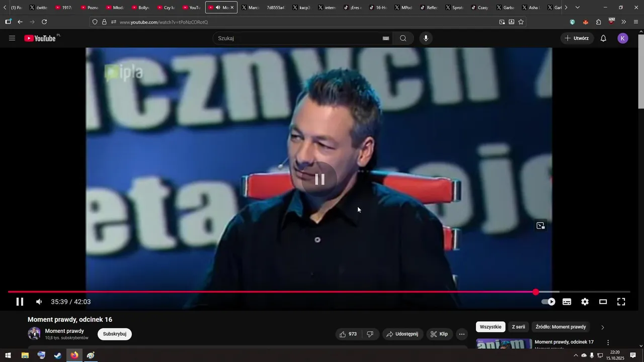Click the page vertical scrollbar
Viewport: 644px width, 362px height.
[x=641, y=70]
